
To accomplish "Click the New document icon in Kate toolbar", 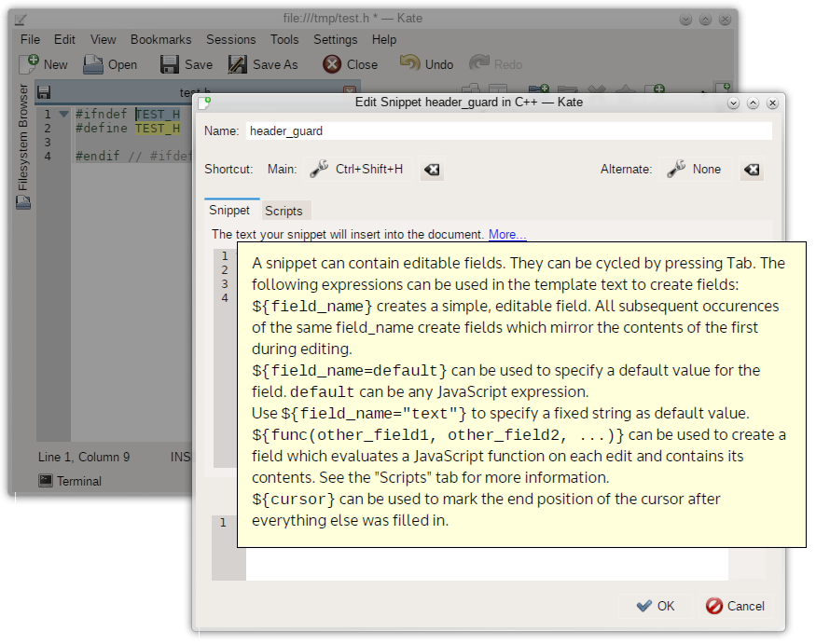I will (29, 64).
